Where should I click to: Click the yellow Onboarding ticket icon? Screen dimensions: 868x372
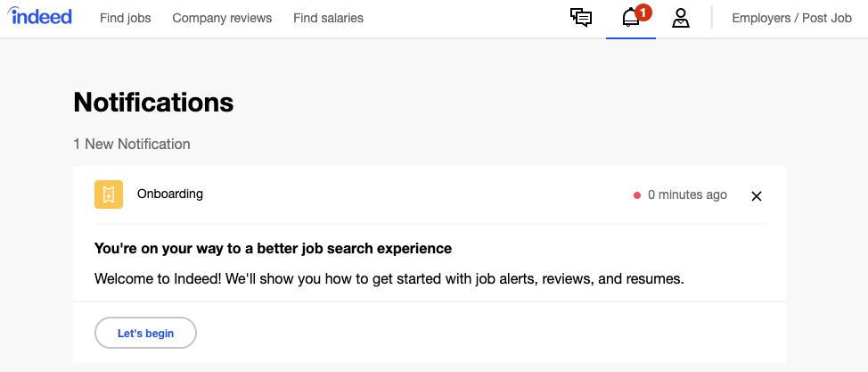tap(109, 194)
